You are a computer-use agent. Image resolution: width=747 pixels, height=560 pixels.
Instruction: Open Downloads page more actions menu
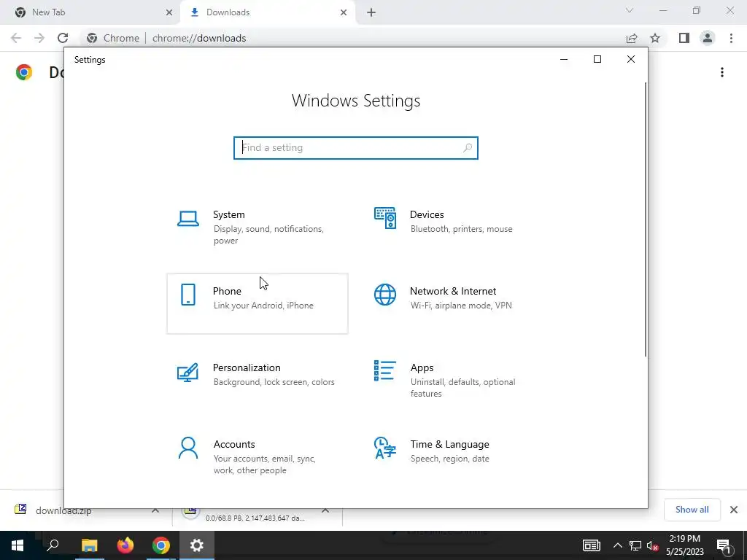[722, 72]
